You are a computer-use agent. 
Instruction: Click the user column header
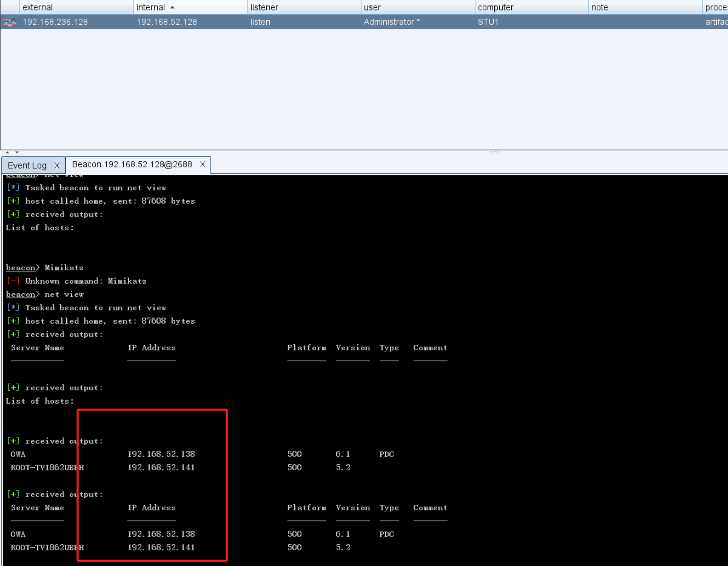click(x=372, y=7)
